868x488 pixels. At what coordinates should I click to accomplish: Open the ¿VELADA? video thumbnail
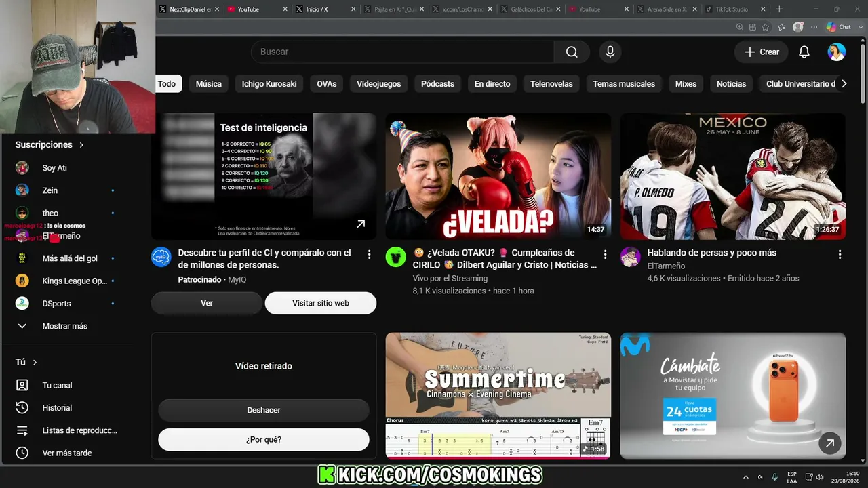[498, 176]
